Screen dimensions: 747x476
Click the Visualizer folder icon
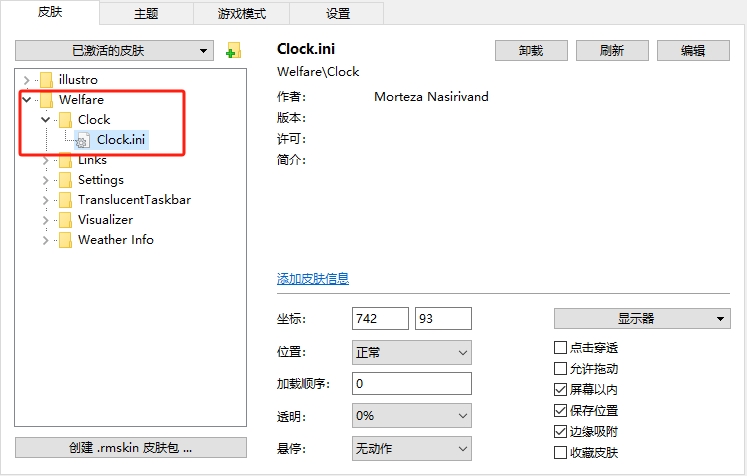coord(65,220)
